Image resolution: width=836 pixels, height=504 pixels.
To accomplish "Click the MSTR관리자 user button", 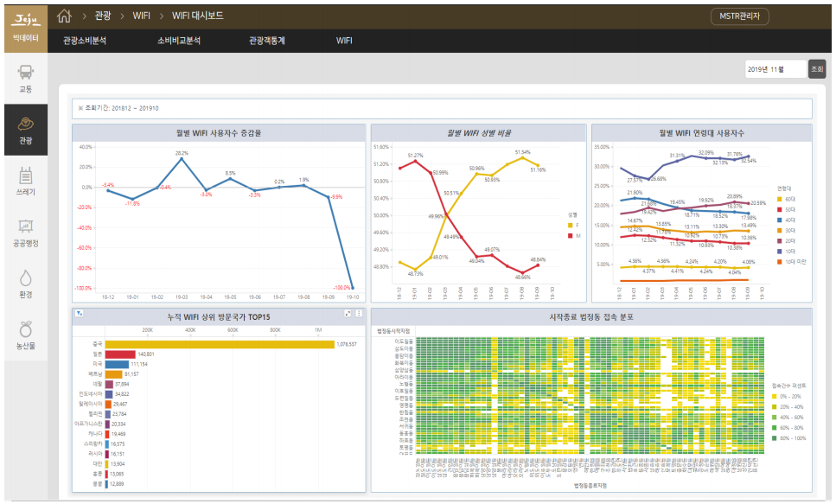I will (x=739, y=16).
